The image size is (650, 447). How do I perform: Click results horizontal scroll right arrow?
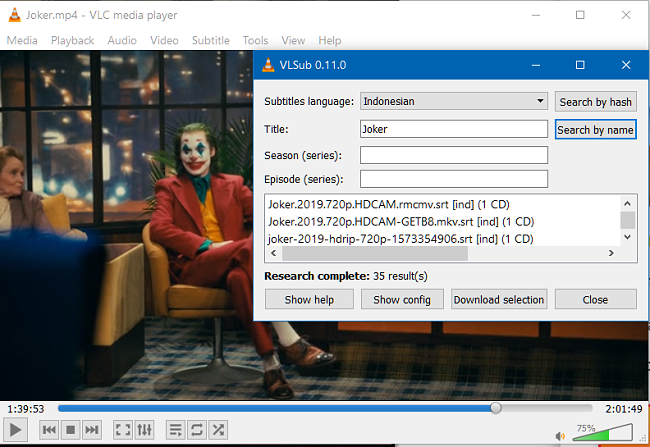click(611, 253)
